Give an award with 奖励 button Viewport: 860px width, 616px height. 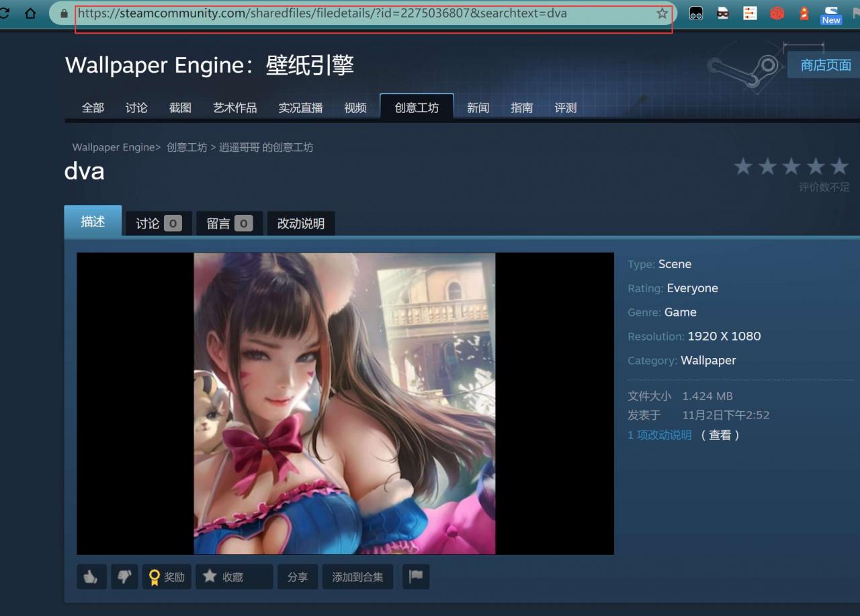pos(167,576)
